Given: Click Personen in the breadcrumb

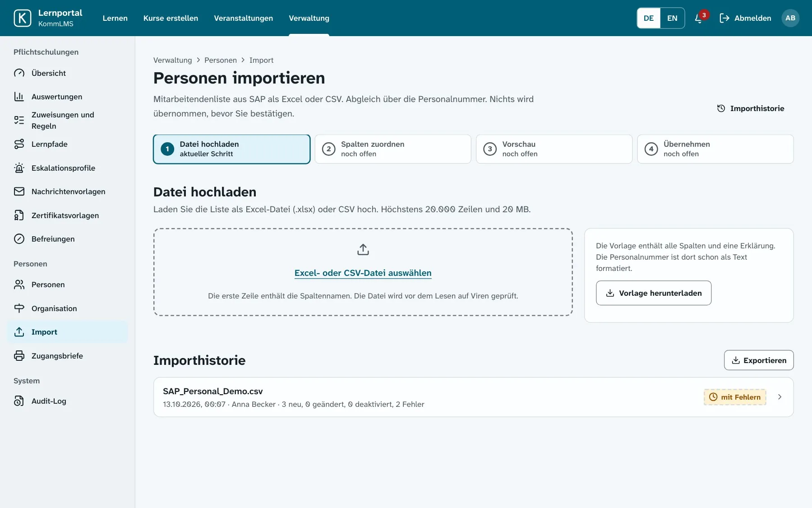Looking at the screenshot, I should coord(220,60).
